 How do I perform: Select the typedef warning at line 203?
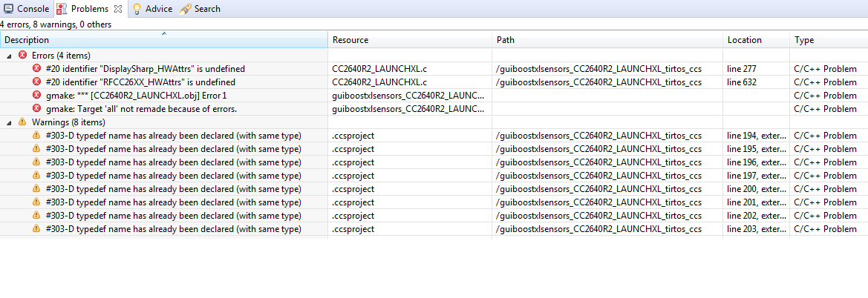click(173, 229)
